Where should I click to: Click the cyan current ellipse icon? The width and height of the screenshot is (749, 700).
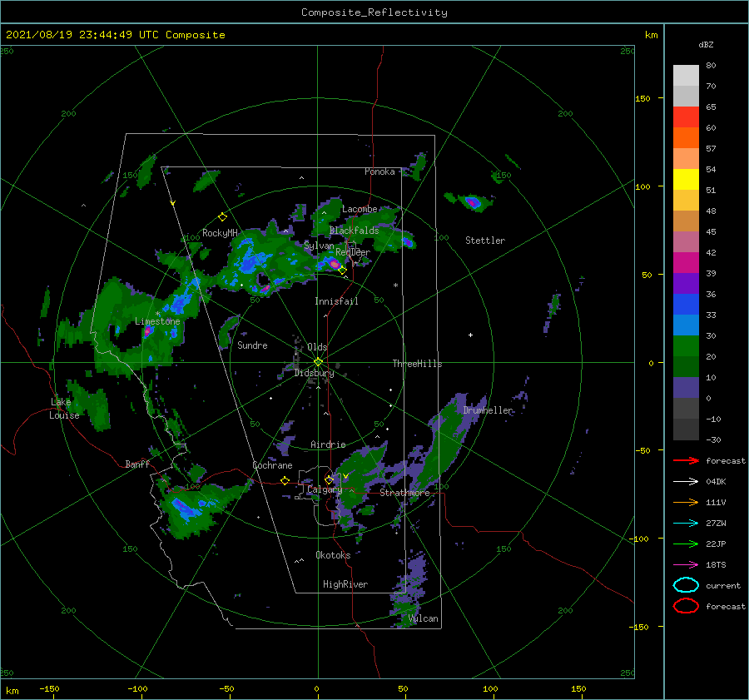[x=686, y=585]
